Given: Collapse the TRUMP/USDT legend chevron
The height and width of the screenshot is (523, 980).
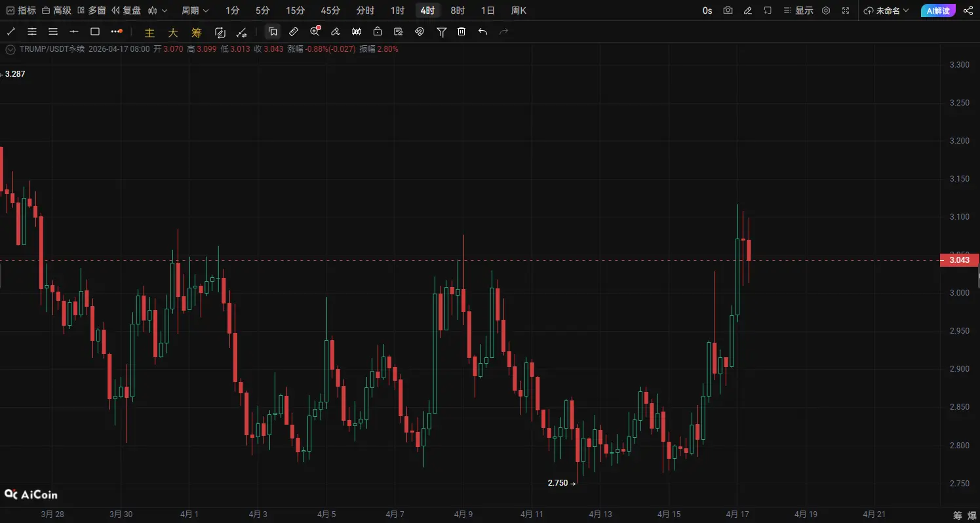Looking at the screenshot, I should 10,49.
